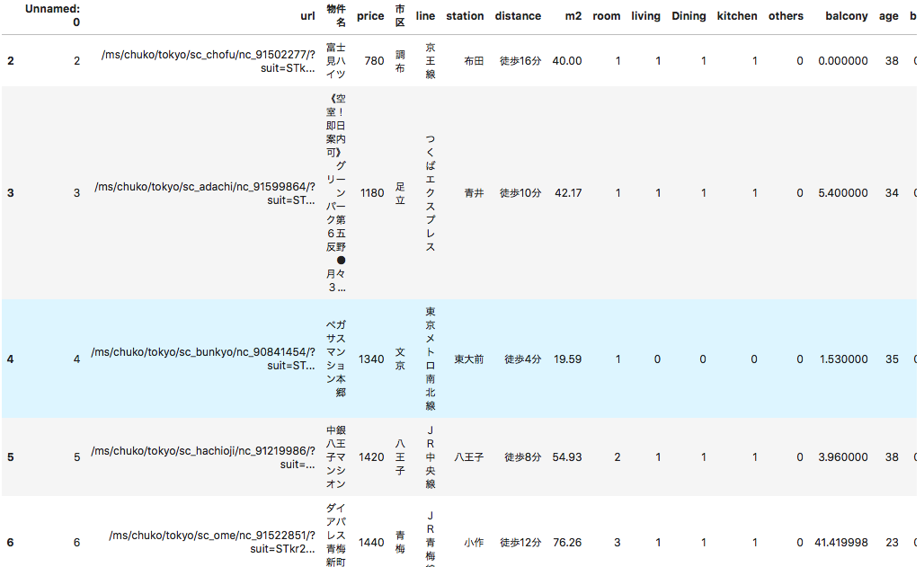Click bold row index 2
The height and width of the screenshot is (567, 924).
(11, 61)
